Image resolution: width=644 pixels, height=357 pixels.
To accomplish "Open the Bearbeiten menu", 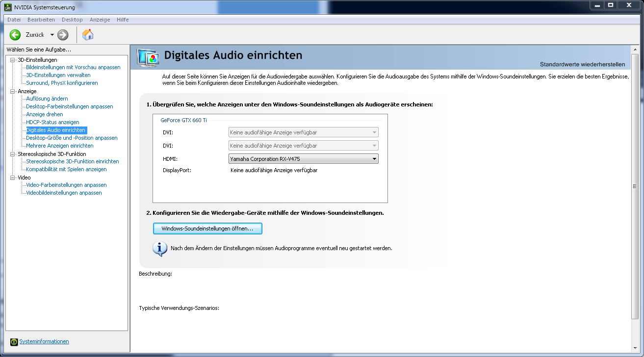I will [41, 20].
